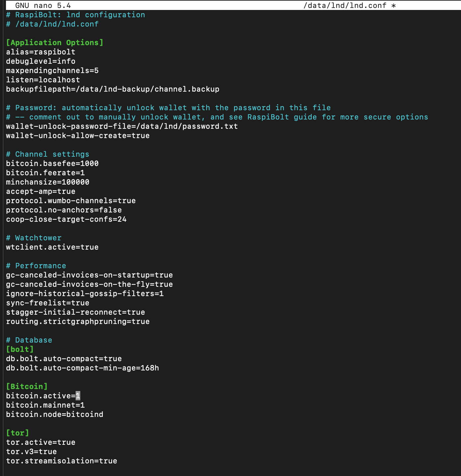Click the wallet-unlock-password-file setting
Screen dimensions: 461x476
point(122,126)
